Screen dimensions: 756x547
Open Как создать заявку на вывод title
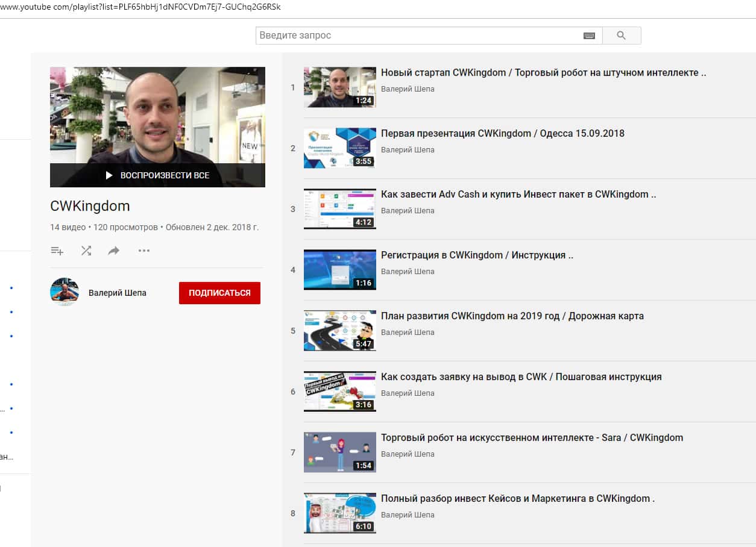tap(521, 377)
